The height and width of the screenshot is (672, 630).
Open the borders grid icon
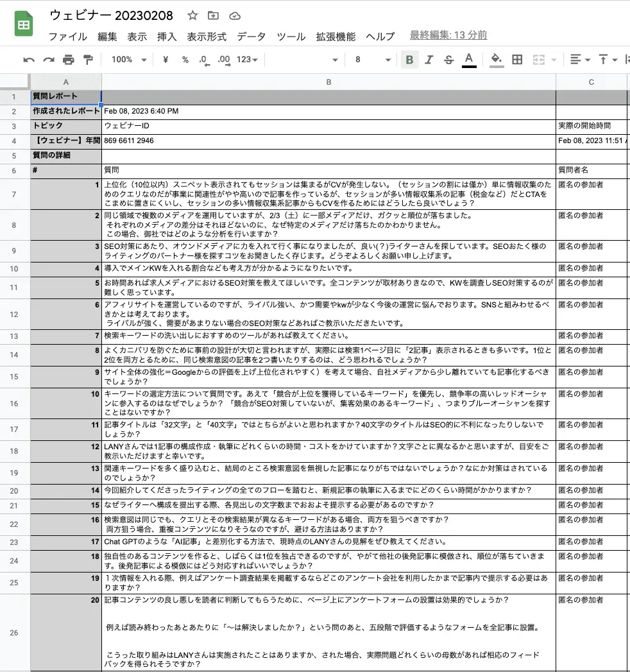click(x=517, y=60)
